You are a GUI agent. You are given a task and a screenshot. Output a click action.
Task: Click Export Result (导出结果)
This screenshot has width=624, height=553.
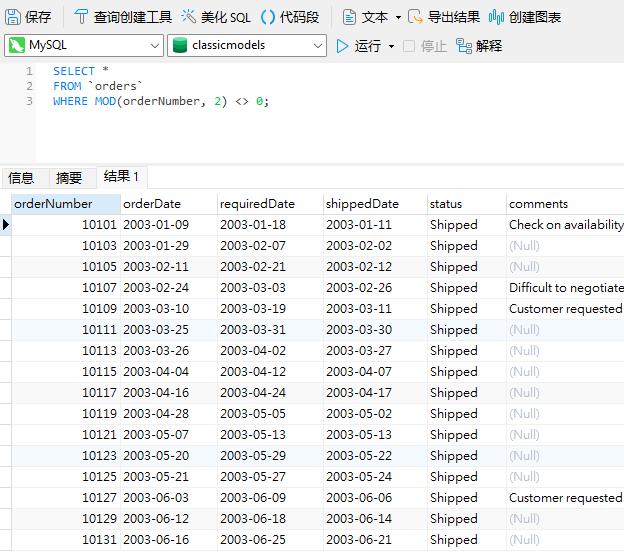(x=444, y=17)
